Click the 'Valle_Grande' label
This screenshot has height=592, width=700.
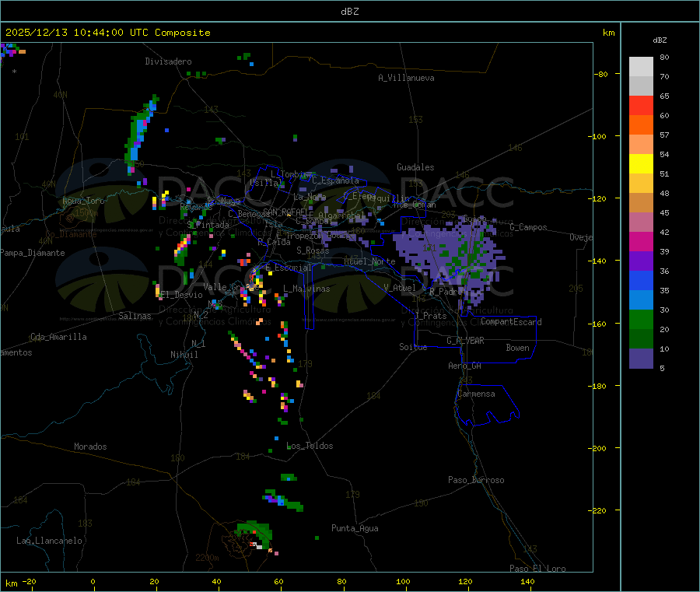(x=232, y=287)
